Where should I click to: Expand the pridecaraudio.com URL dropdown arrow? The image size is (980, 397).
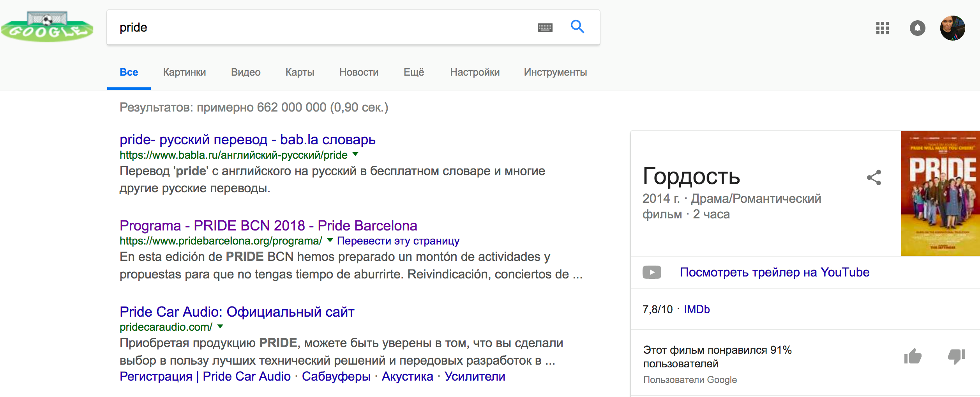pos(220,326)
